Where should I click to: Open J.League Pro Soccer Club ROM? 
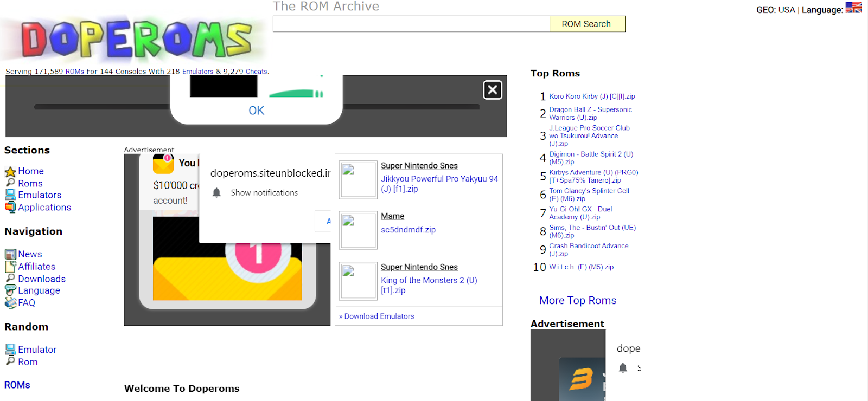point(589,136)
